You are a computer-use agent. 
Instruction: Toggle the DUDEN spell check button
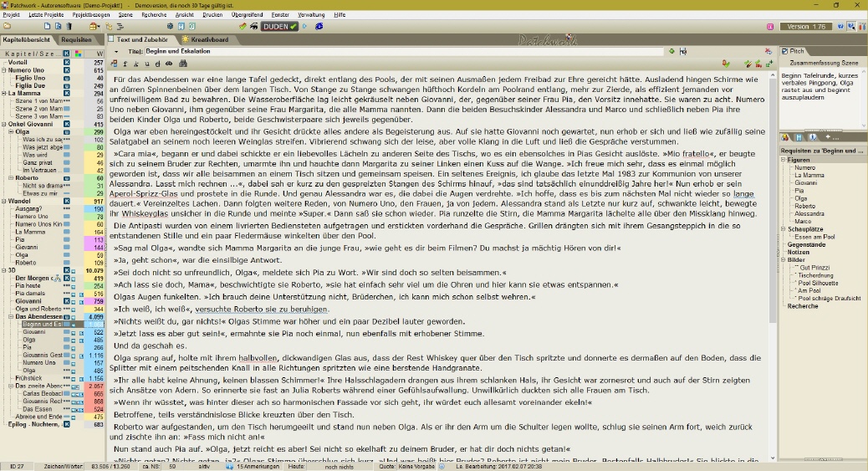[x=281, y=26]
